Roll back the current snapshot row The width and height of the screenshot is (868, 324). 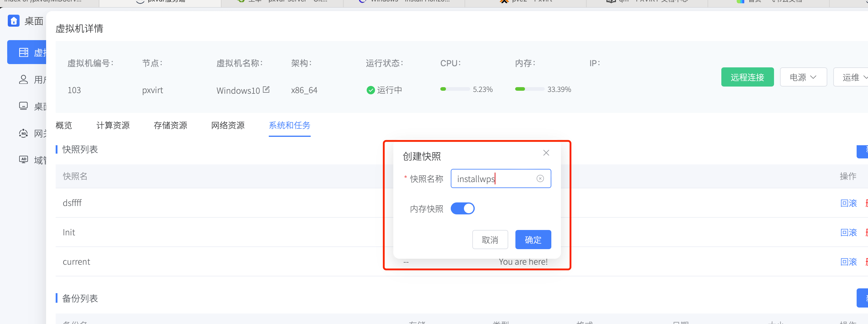[x=849, y=262]
